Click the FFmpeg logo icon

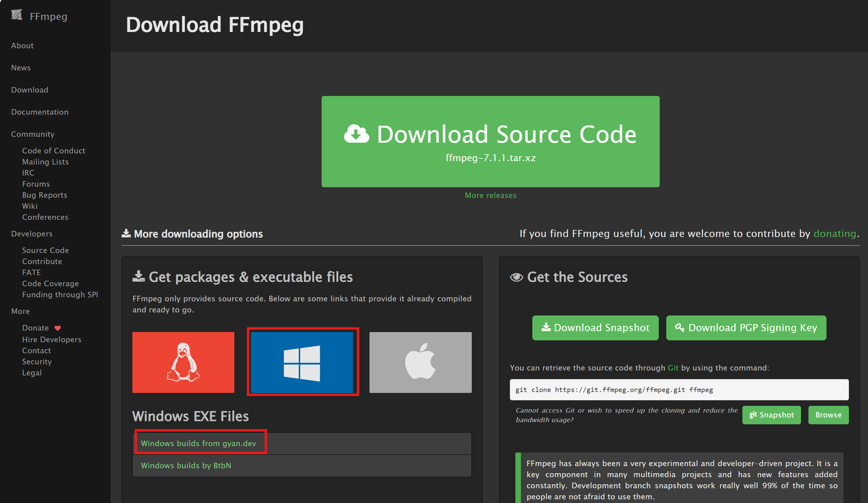(x=17, y=15)
